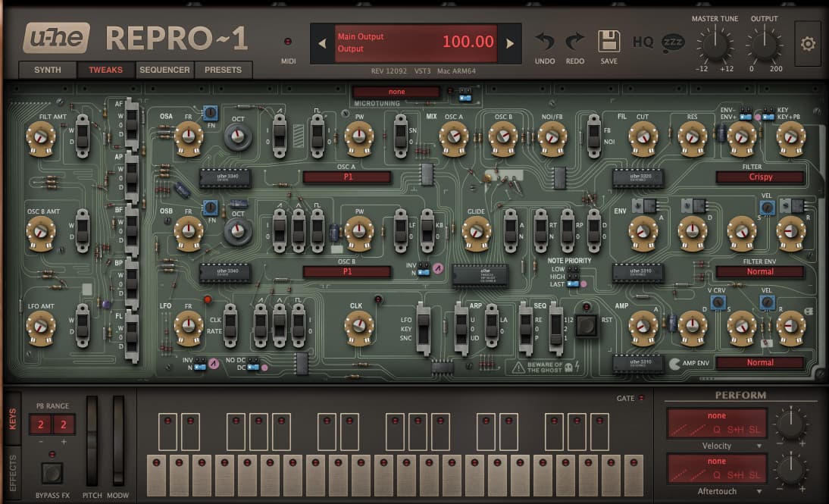Screen dimensions: 829x504
Task: Toggle the HQ mode icon
Action: point(643,42)
